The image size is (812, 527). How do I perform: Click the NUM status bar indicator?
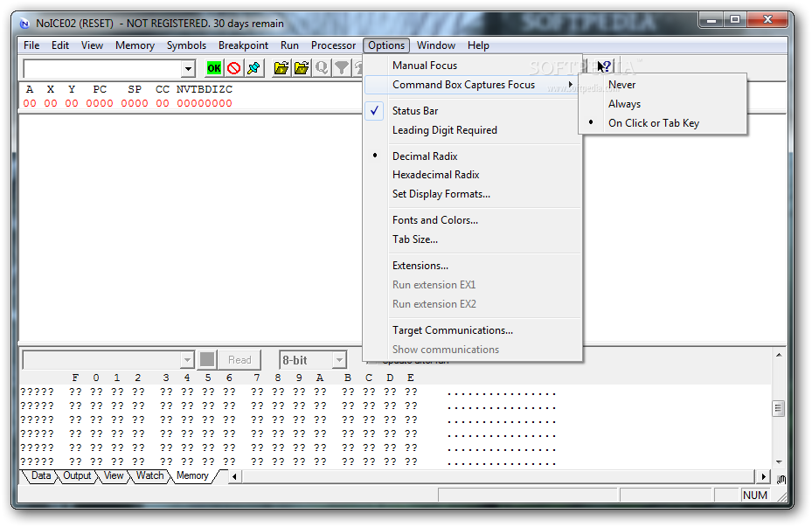(754, 496)
